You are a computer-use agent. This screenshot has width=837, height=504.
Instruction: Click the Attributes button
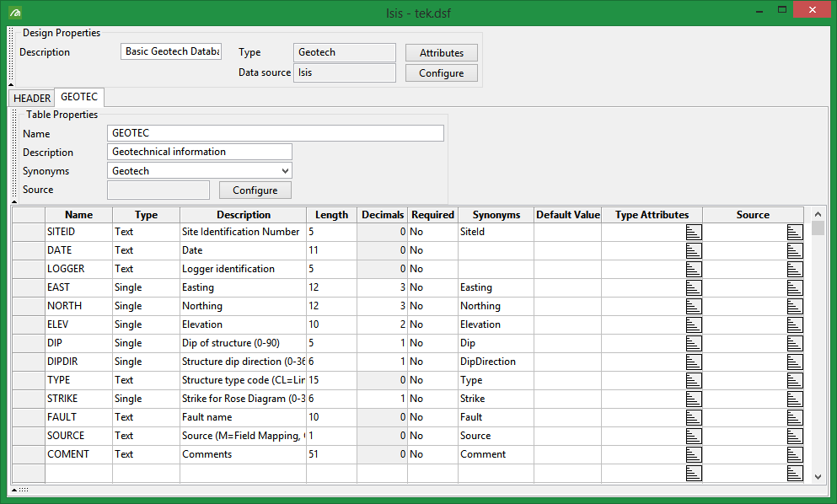coord(441,53)
